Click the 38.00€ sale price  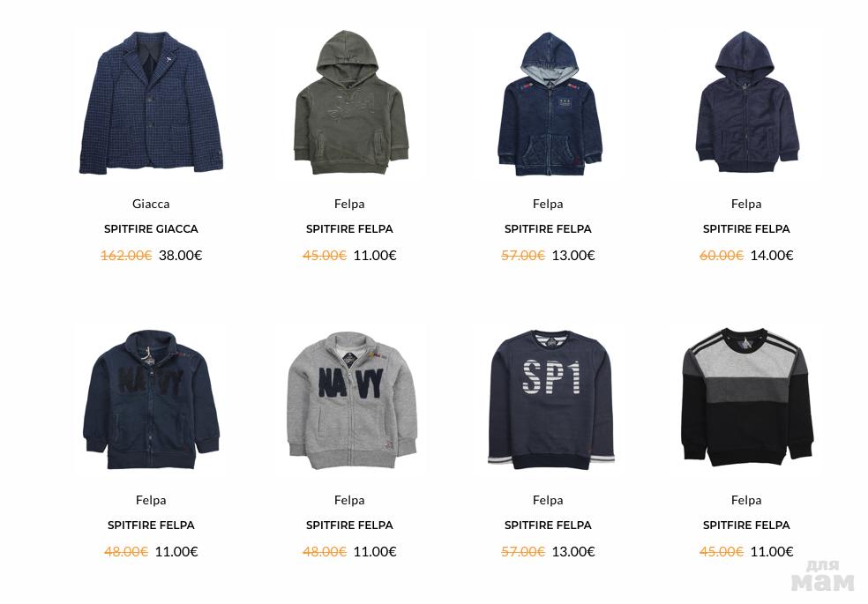(181, 256)
